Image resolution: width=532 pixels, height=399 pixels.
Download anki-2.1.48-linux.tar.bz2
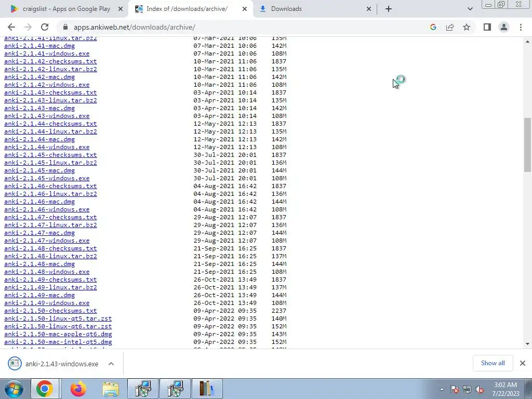point(50,257)
